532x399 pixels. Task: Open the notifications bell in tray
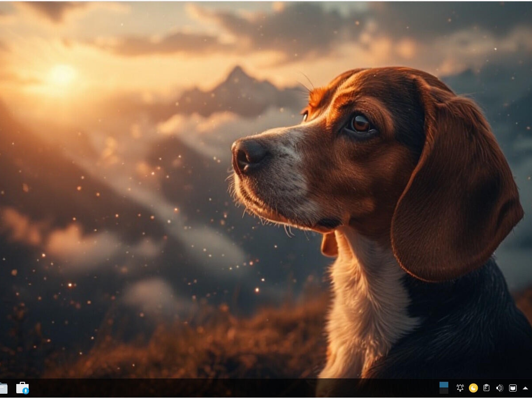click(460, 388)
